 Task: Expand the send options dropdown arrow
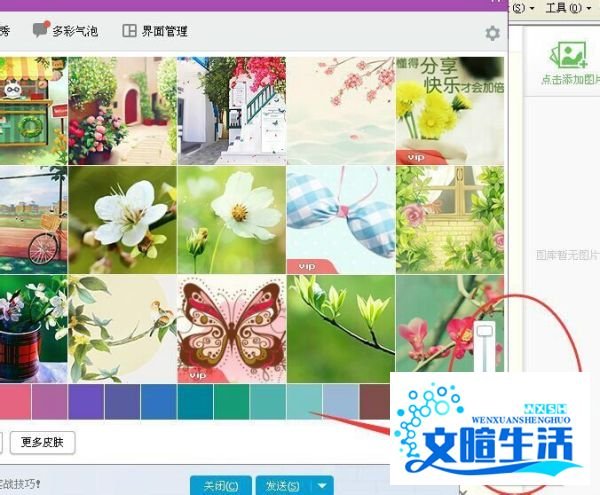[322, 485]
